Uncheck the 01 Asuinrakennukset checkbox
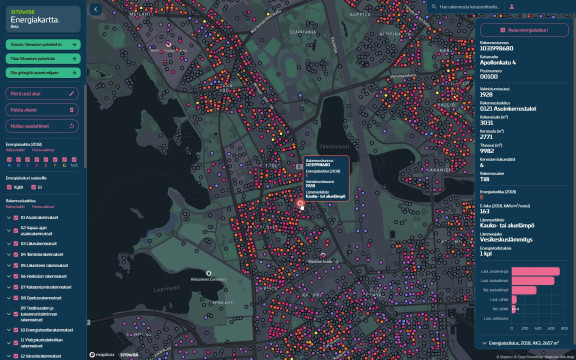The width and height of the screenshot is (576, 360). point(16,217)
